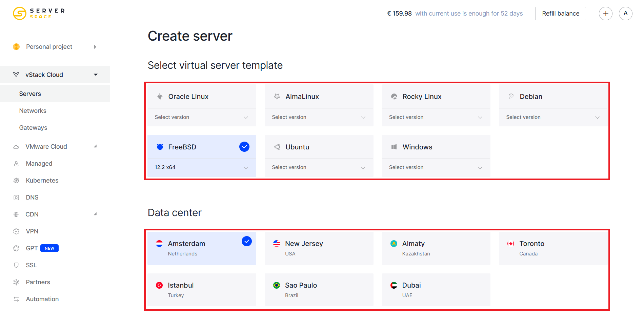The width and height of the screenshot is (644, 311).
Task: Click the Rocky Linux logo icon
Action: [x=394, y=97]
